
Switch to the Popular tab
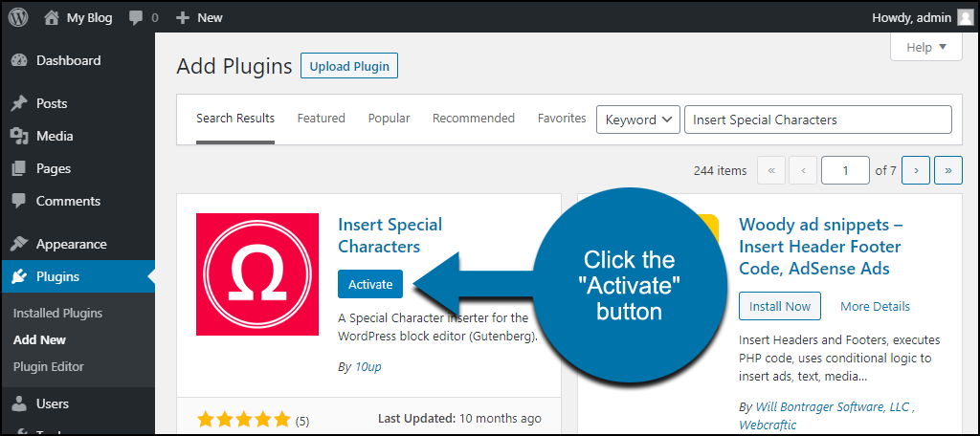[389, 118]
